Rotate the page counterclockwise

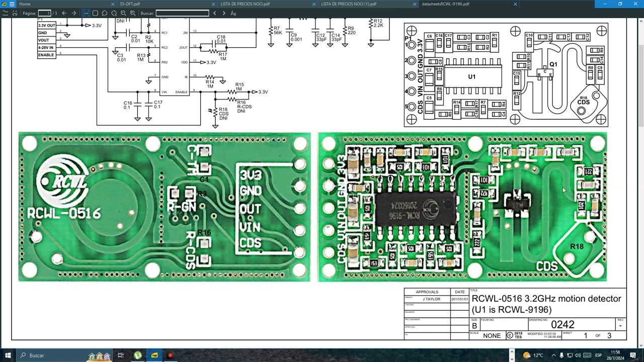[x=104, y=13]
